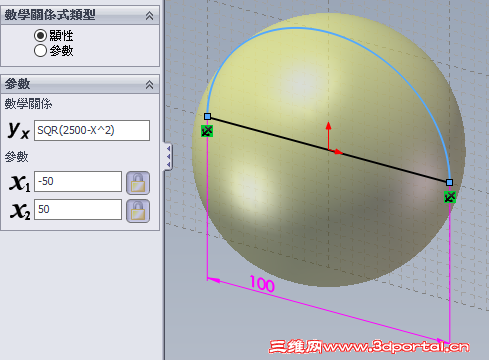Collapse the 參數 section chevron
The height and width of the screenshot is (360, 489).
click(149, 85)
